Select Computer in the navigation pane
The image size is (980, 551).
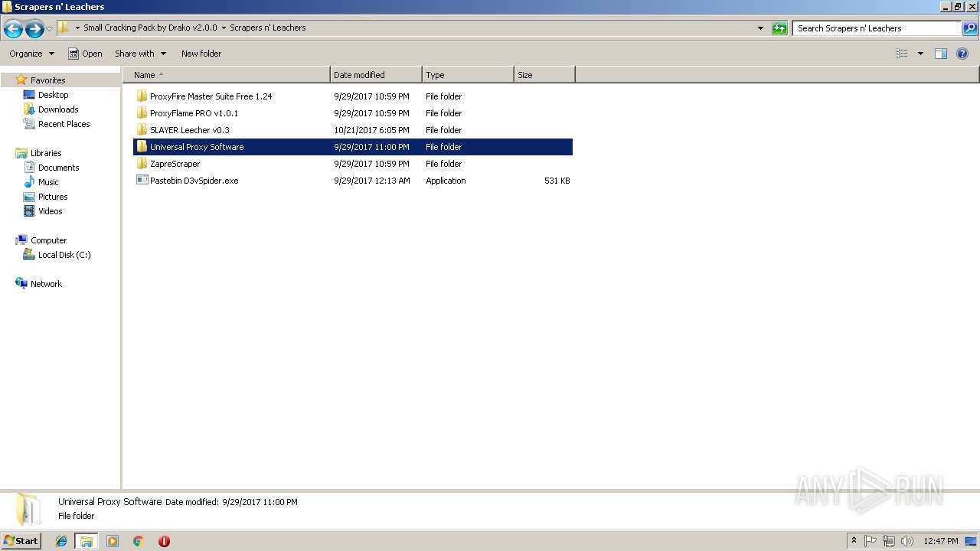(48, 240)
